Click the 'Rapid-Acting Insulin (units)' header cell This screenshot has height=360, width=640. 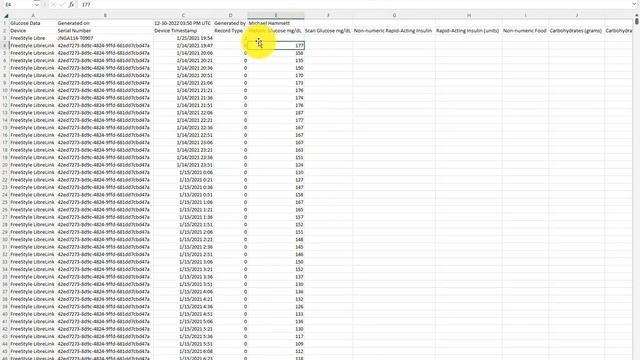469,31
